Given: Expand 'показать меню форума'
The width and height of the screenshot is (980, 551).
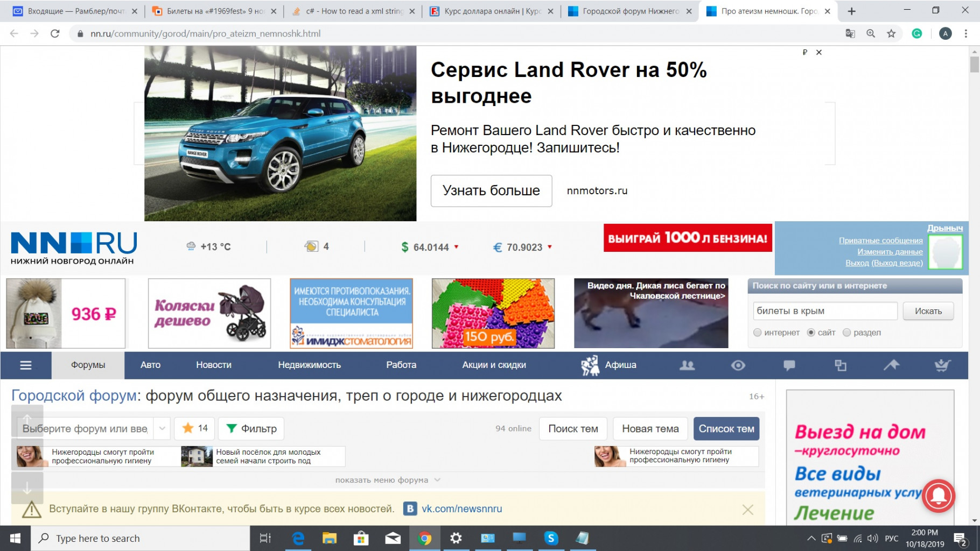Looking at the screenshot, I should click(388, 480).
